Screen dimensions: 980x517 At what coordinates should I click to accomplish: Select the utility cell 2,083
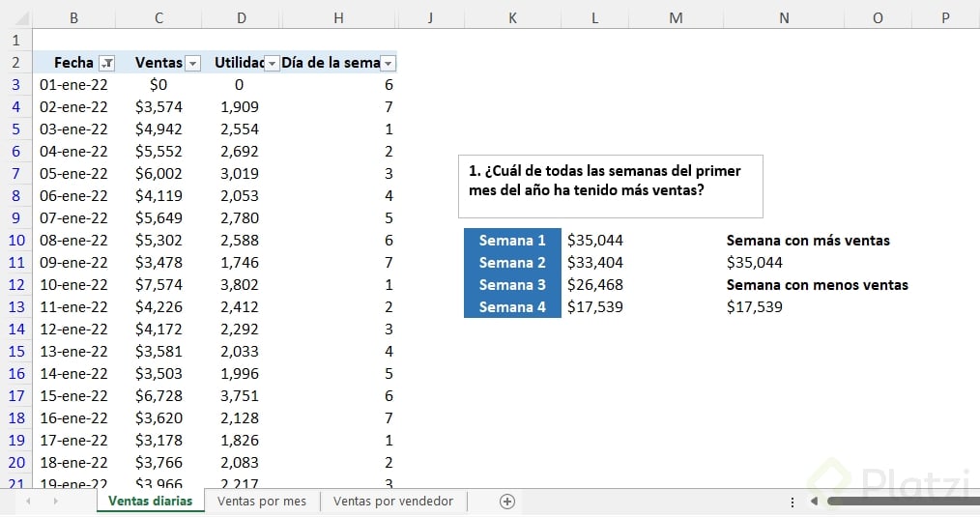[242, 463]
